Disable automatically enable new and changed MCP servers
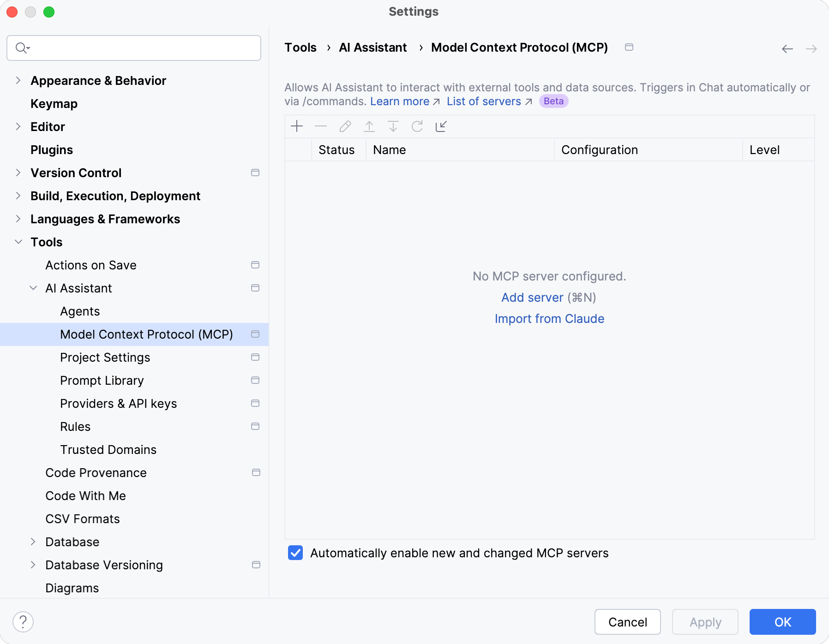 pyautogui.click(x=295, y=553)
